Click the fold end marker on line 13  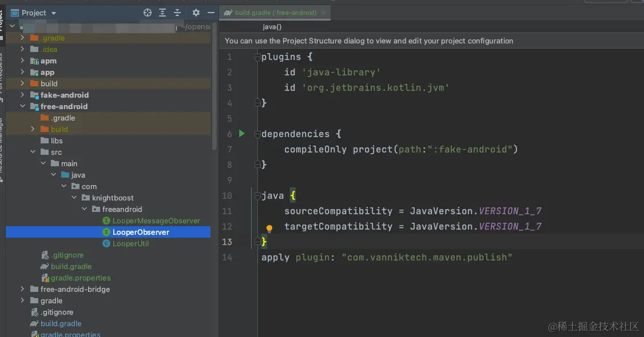pyautogui.click(x=257, y=242)
